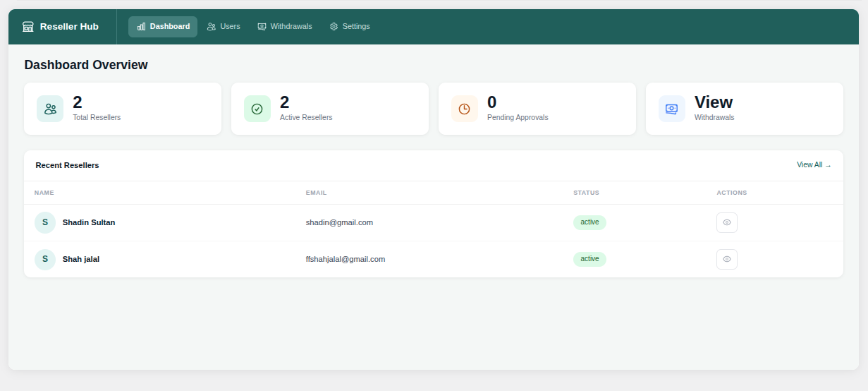This screenshot has width=868, height=391.
Task: Click Shadin Sultan's avatar initial
Action: (45, 222)
